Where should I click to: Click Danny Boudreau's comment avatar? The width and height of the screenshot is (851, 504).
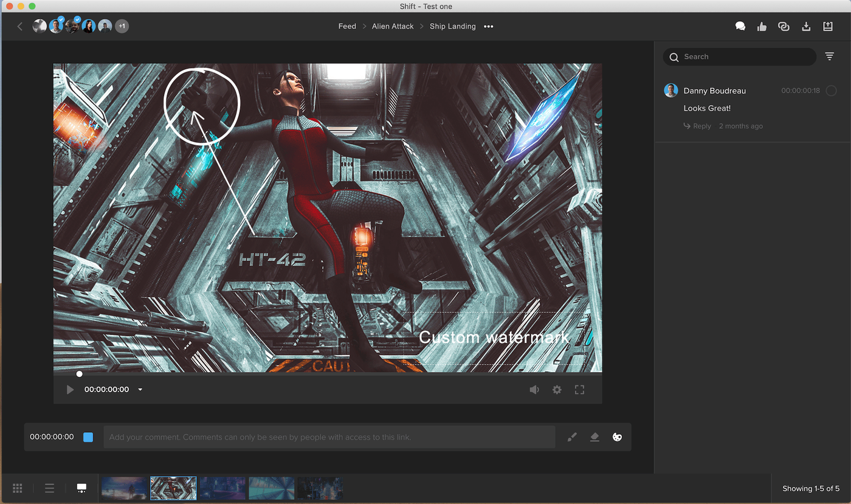(671, 91)
